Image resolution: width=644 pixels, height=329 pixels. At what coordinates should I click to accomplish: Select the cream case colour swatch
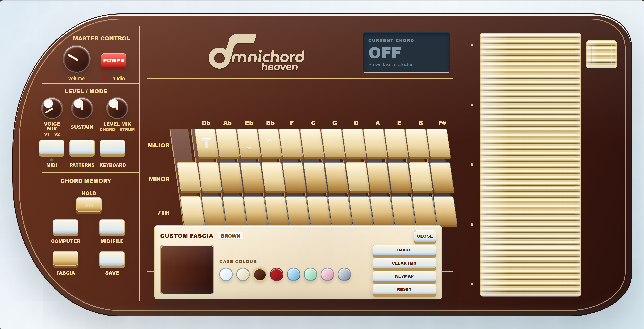pyautogui.click(x=243, y=274)
